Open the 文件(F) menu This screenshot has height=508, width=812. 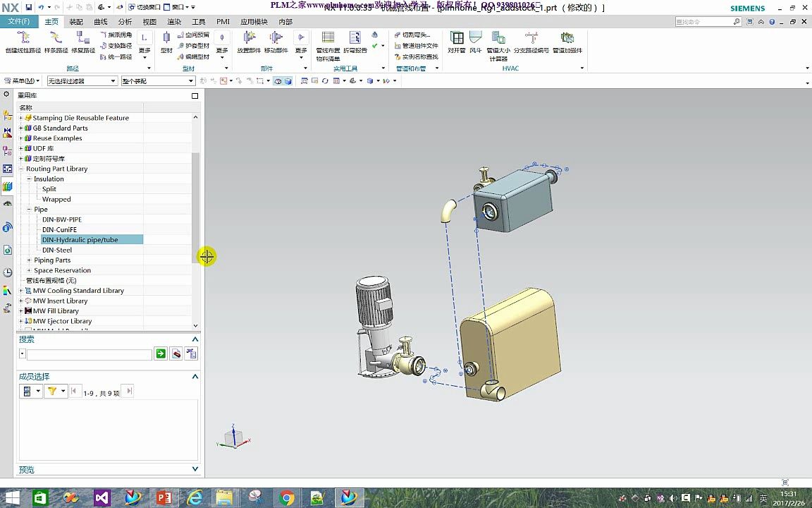coord(19,21)
